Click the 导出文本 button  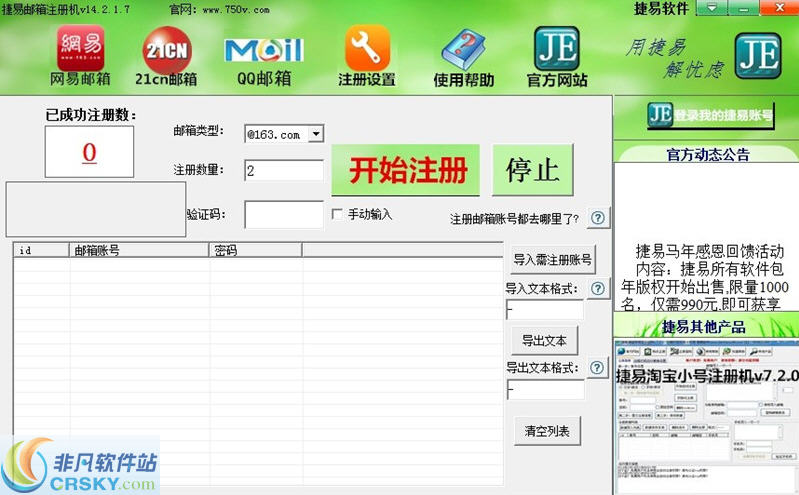coord(545,340)
